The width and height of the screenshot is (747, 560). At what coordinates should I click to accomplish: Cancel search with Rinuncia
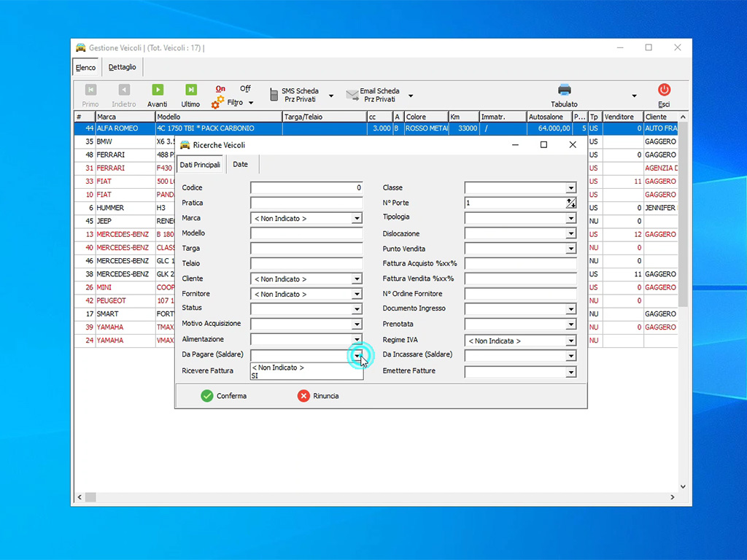pyautogui.click(x=318, y=396)
